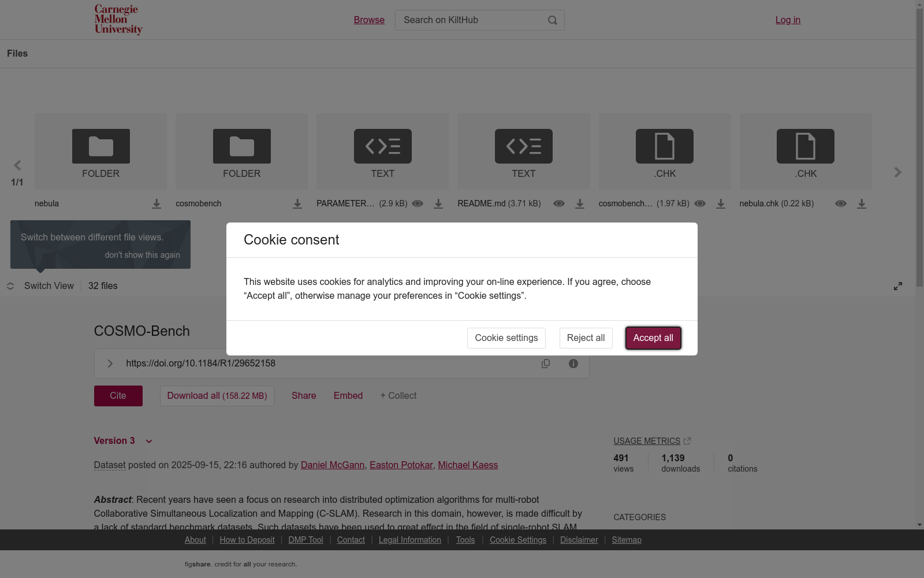
Task: Open cosmobench .chk file thumbnail
Action: (665, 151)
